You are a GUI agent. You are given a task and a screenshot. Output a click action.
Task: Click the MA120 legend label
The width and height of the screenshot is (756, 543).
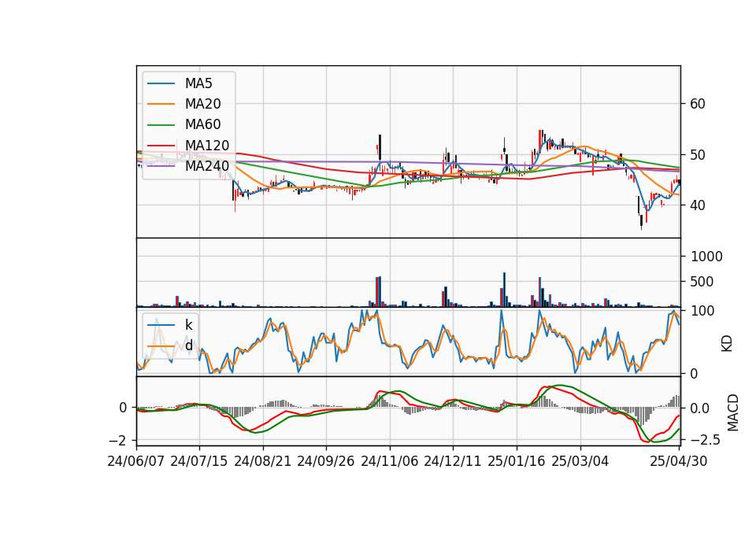click(x=207, y=146)
